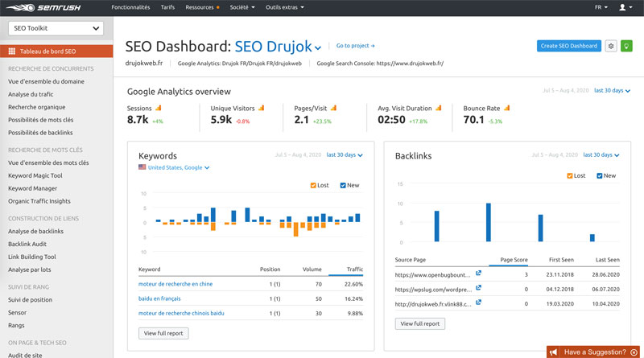Open keyword baidu en français
Viewport: 644px width, 358px height.
[159, 298]
